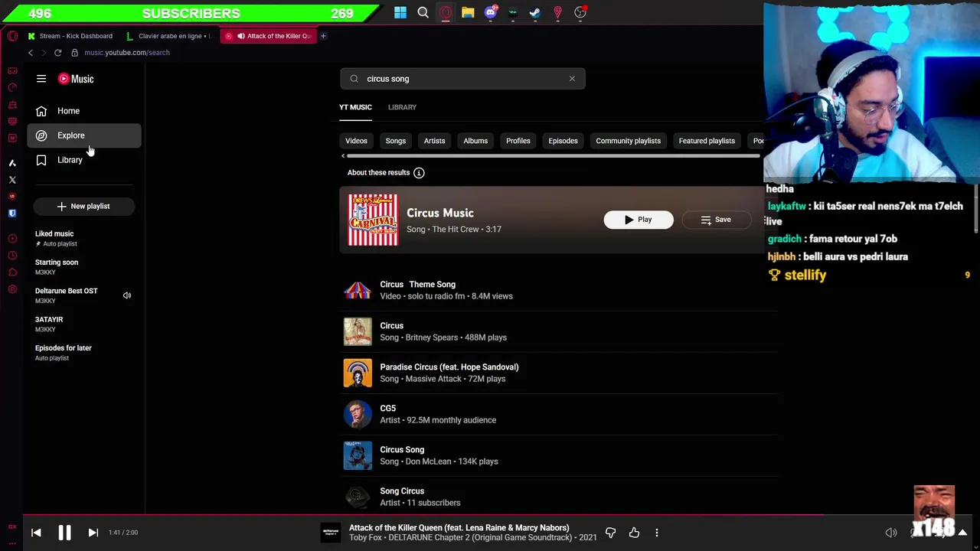Screen dimensions: 980x551
Task: Open the Circus Theme Song video result
Action: [559, 290]
